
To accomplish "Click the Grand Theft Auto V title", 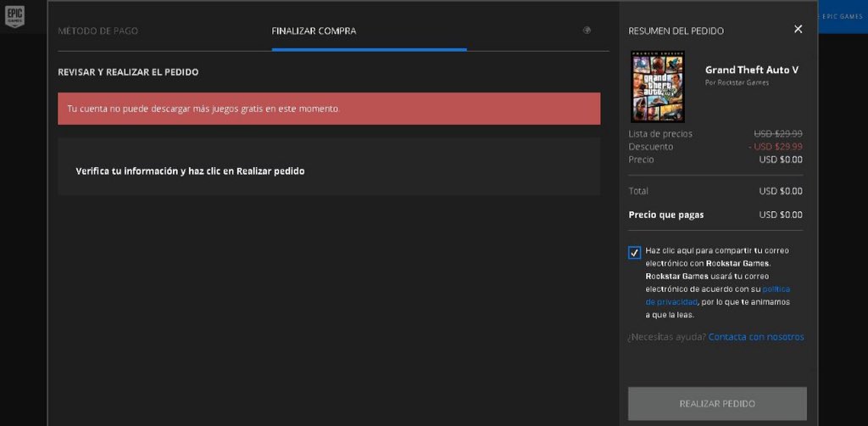I will [x=752, y=70].
